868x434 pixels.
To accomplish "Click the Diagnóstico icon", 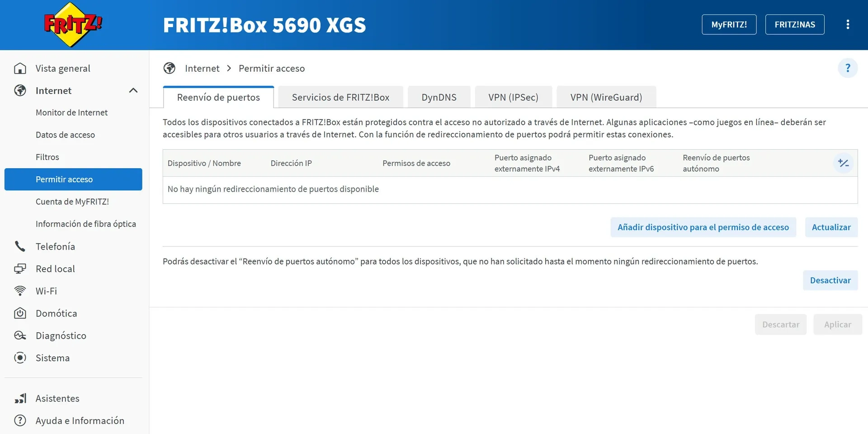I will (x=20, y=335).
